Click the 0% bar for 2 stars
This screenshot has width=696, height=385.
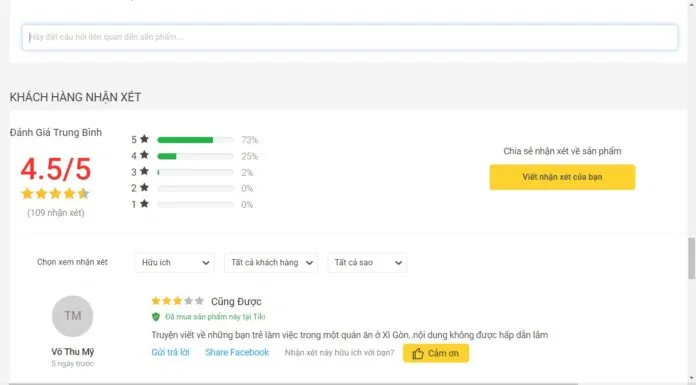pos(195,189)
